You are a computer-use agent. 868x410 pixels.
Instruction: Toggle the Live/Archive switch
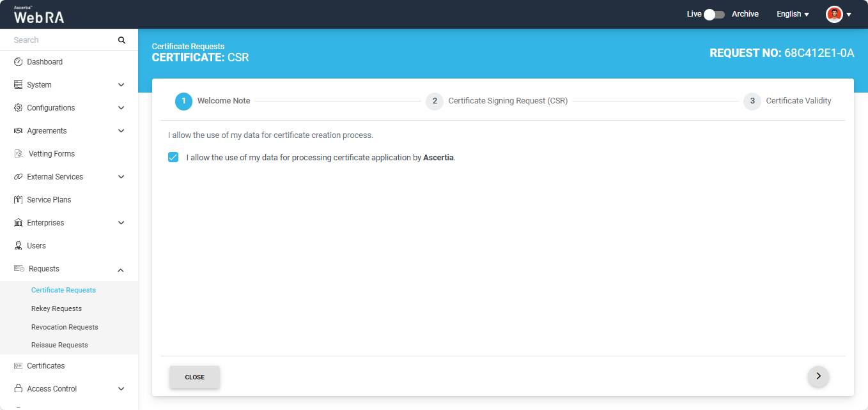click(x=714, y=14)
